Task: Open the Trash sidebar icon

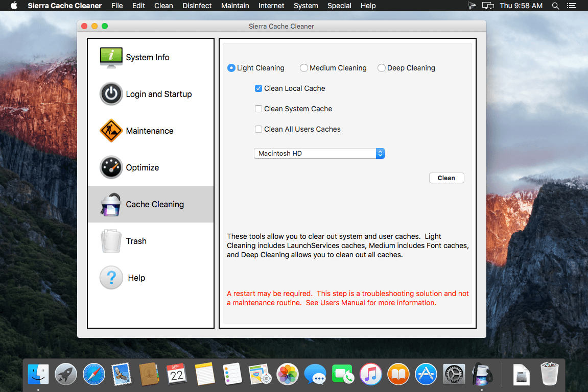Action: pos(111,241)
